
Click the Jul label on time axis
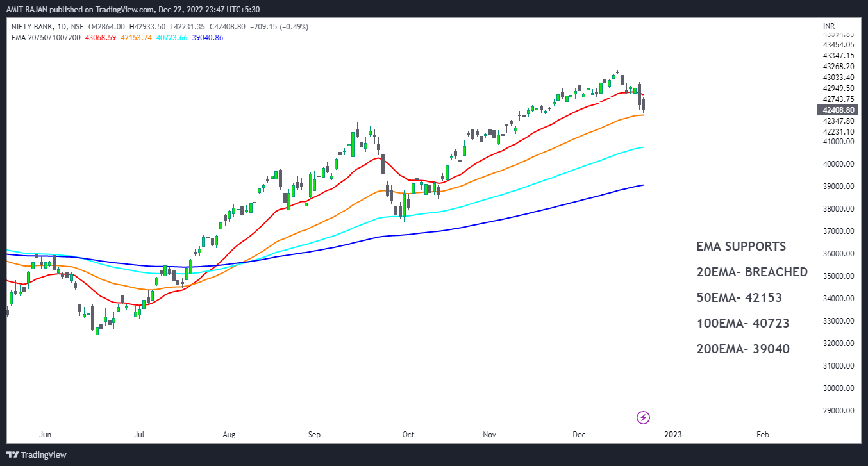tap(140, 435)
